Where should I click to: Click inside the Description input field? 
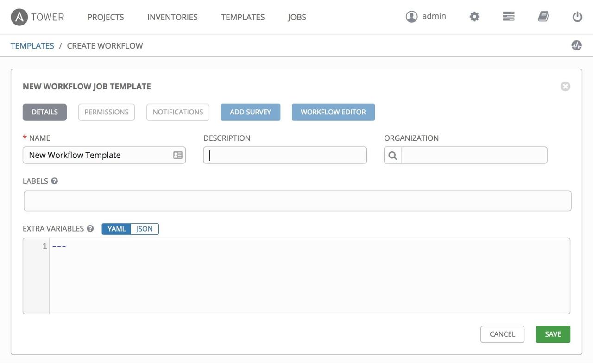pyautogui.click(x=284, y=154)
